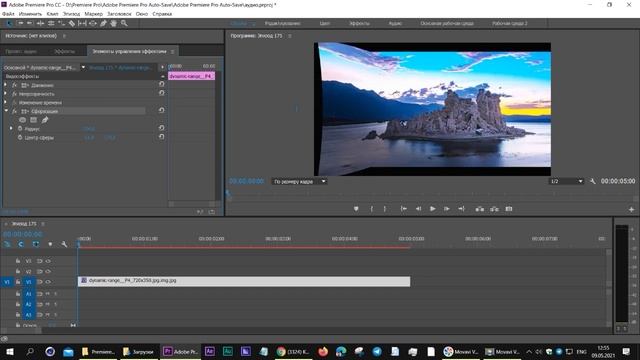Open master clip dropdown arrow

pyautogui.click(x=83, y=67)
